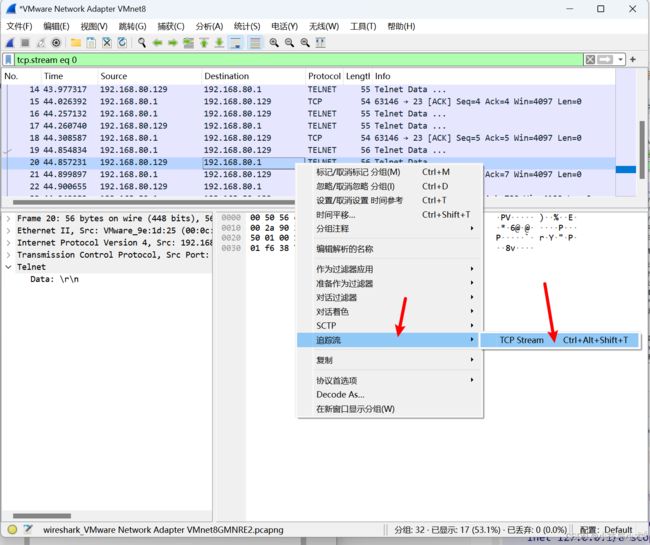Restart the current capture
The image size is (650, 545).
click(x=41, y=42)
